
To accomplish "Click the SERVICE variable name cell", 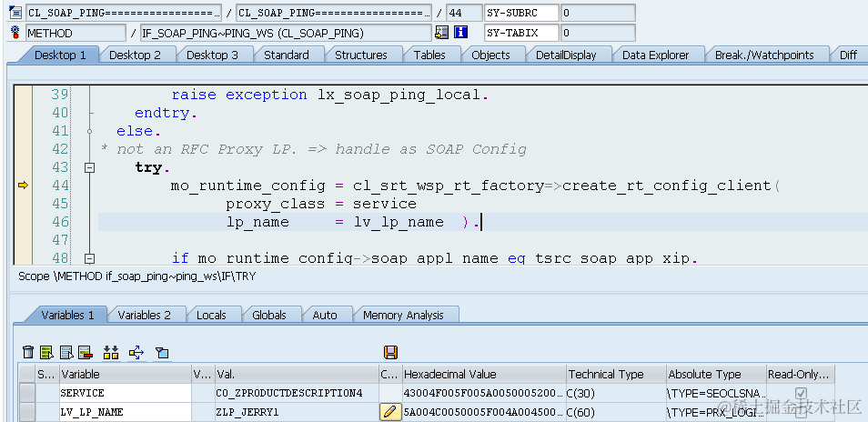I will click(126, 393).
